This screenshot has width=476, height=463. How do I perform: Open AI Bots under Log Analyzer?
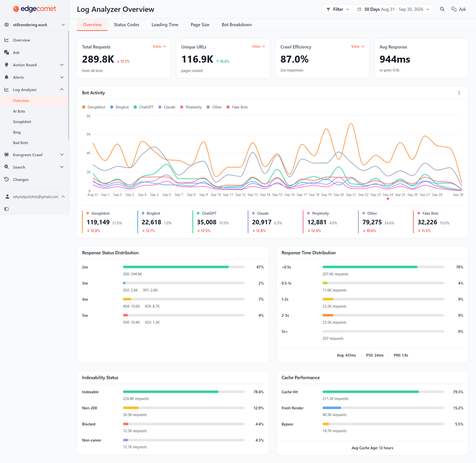point(19,111)
